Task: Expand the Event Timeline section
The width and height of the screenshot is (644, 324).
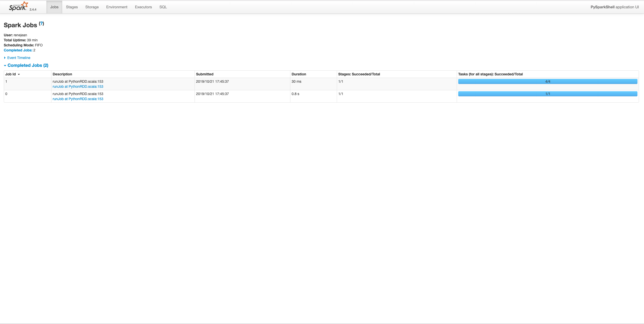Action: click(x=19, y=58)
